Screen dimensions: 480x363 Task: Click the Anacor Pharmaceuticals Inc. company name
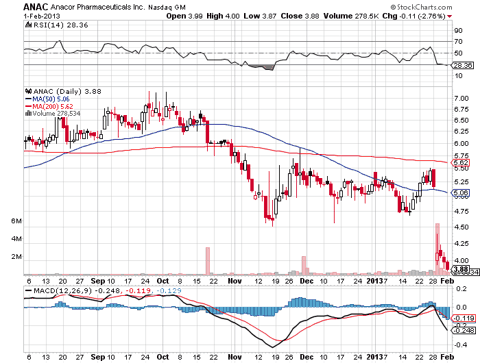point(97,7)
